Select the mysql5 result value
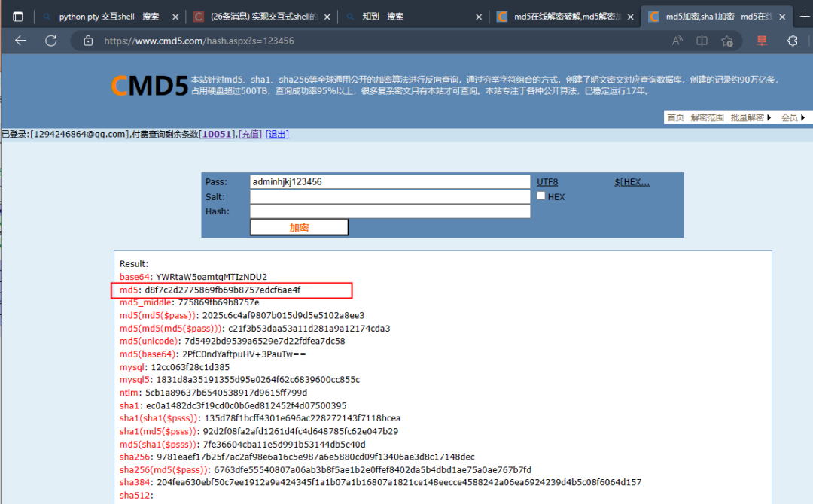 point(257,380)
